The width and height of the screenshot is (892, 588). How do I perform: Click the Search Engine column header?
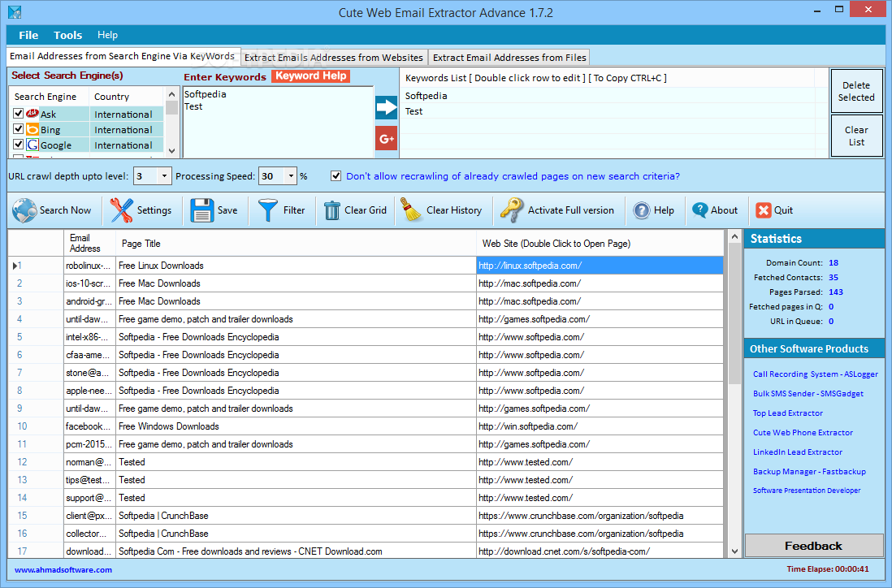[50, 97]
